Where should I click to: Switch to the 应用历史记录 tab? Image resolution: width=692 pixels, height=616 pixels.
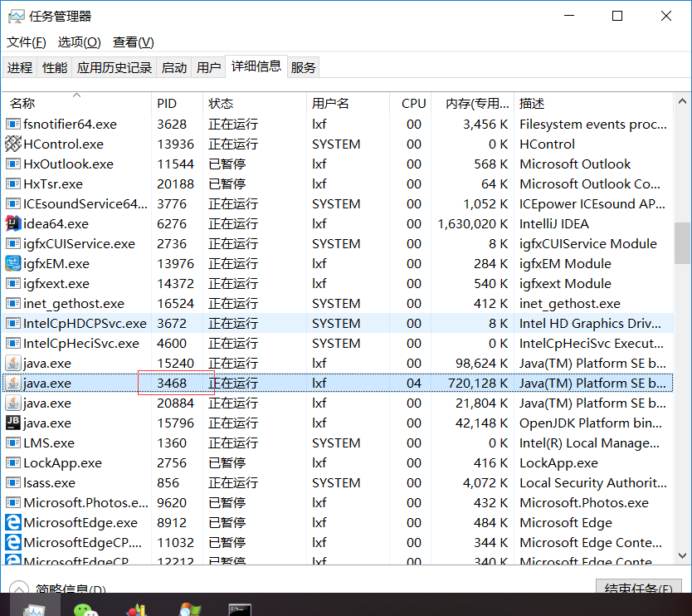[115, 67]
